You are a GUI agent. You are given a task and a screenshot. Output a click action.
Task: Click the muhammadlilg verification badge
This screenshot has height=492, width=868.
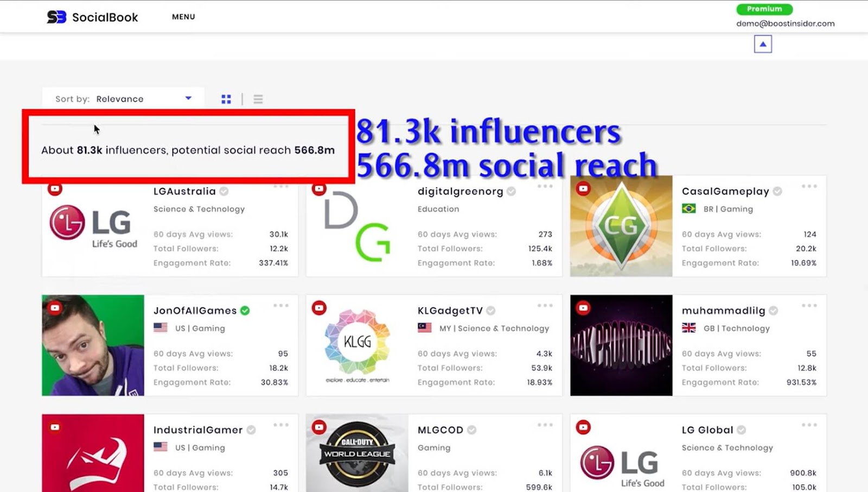tap(774, 311)
